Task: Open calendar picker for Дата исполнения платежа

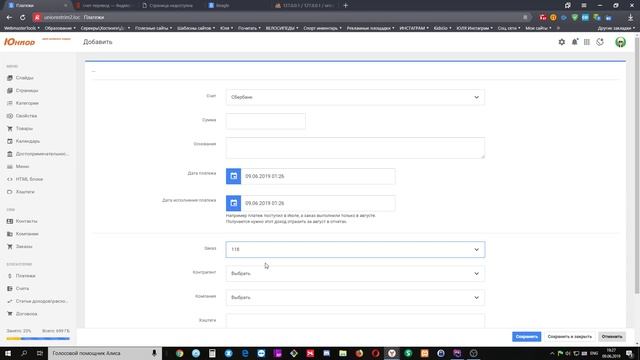Action: [x=233, y=203]
